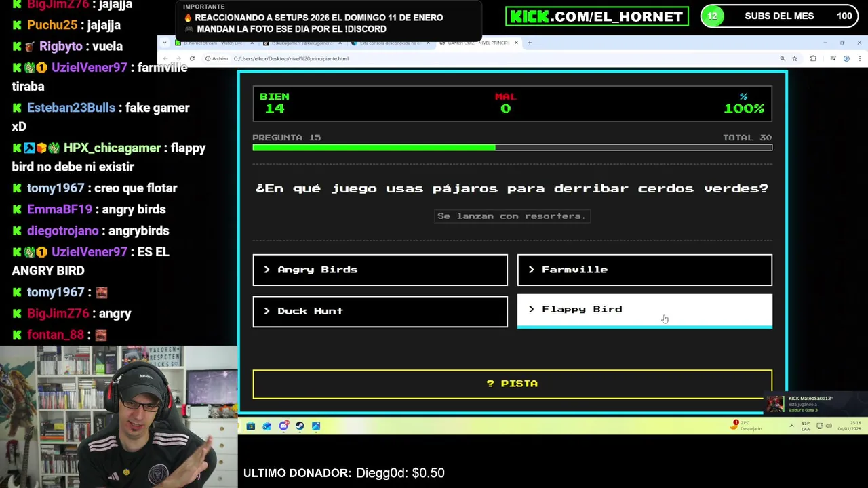This screenshot has width=868, height=488.
Task: Click the Archivo site info chip
Action: [216, 58]
